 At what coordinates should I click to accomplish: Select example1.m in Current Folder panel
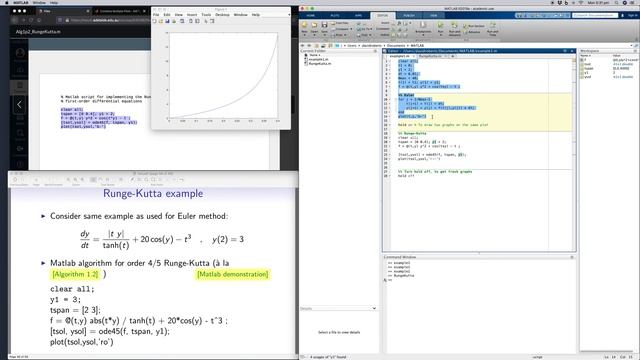pos(318,59)
